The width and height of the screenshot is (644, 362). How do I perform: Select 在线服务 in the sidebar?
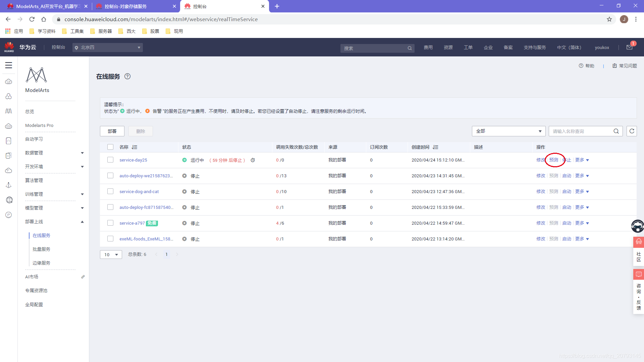[x=41, y=235]
